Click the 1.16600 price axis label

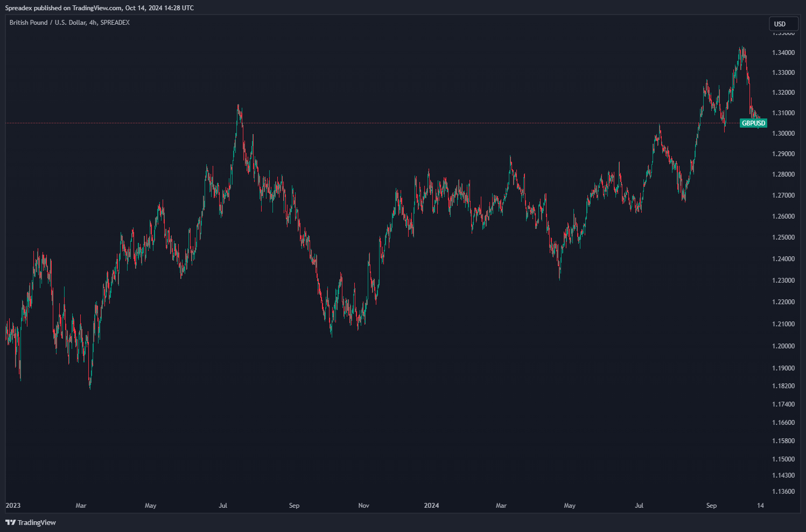[x=783, y=423]
